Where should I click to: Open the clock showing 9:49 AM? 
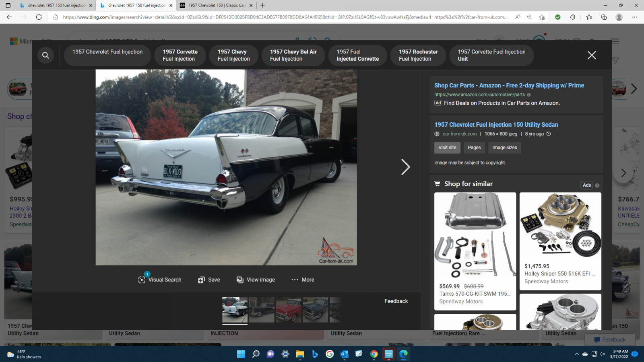pyautogui.click(x=619, y=354)
